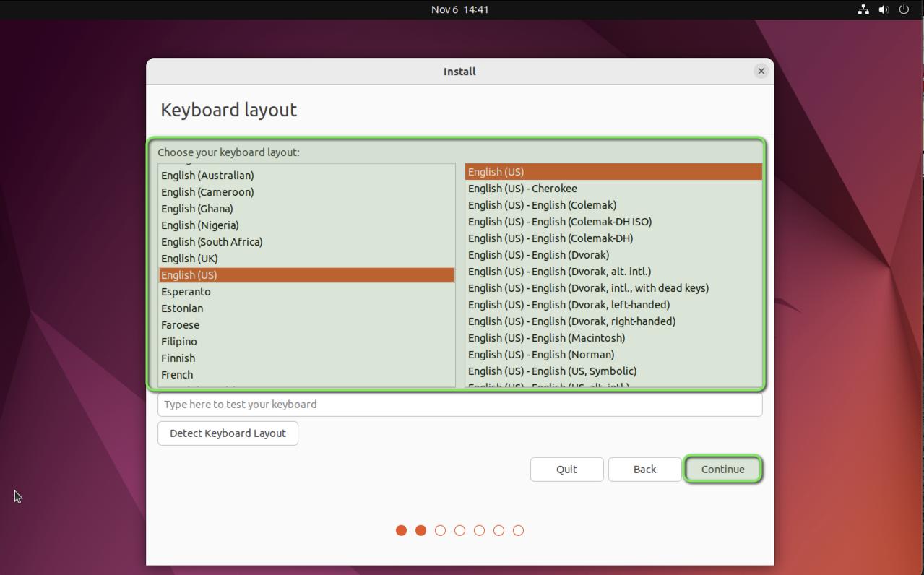Choose the English (Macintosh) variant

point(546,338)
